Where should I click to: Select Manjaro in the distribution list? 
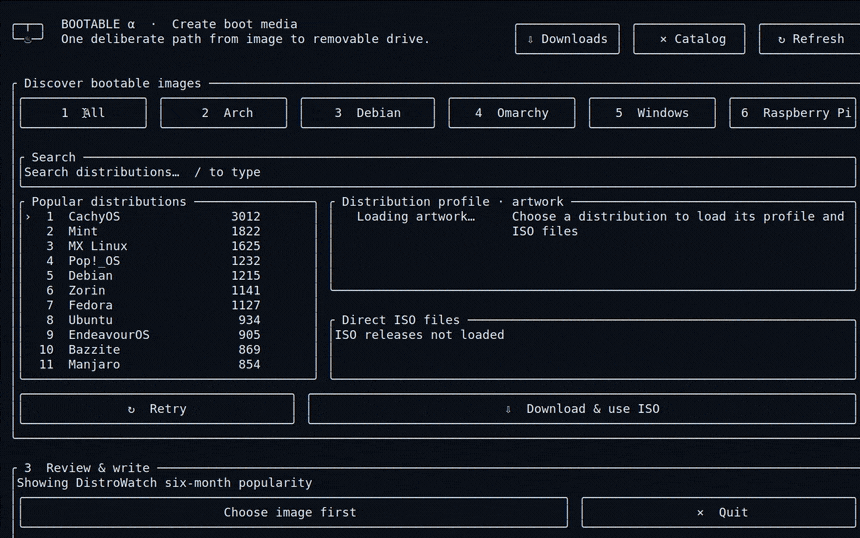pos(168,365)
